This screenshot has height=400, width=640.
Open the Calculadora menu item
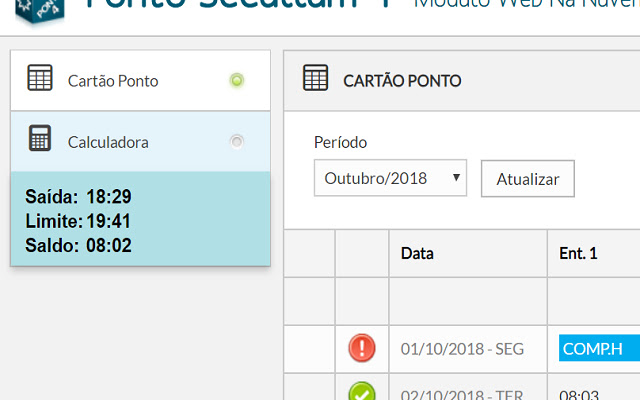pyautogui.click(x=108, y=142)
